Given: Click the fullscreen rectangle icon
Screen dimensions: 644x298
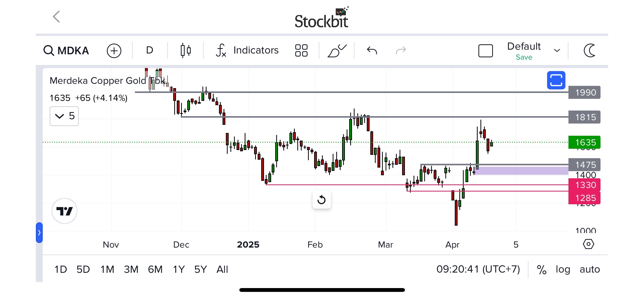Looking at the screenshot, I should [x=485, y=51].
